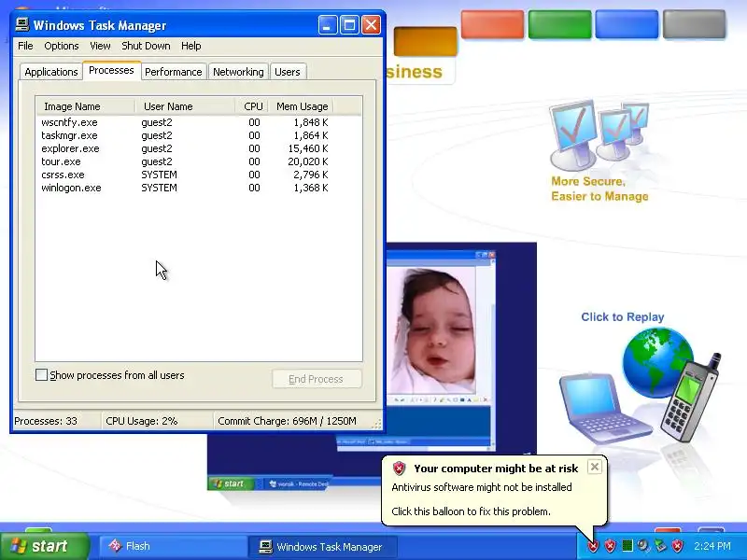Select the Processes tab
Screen dimensions: 747x560
[111, 71]
